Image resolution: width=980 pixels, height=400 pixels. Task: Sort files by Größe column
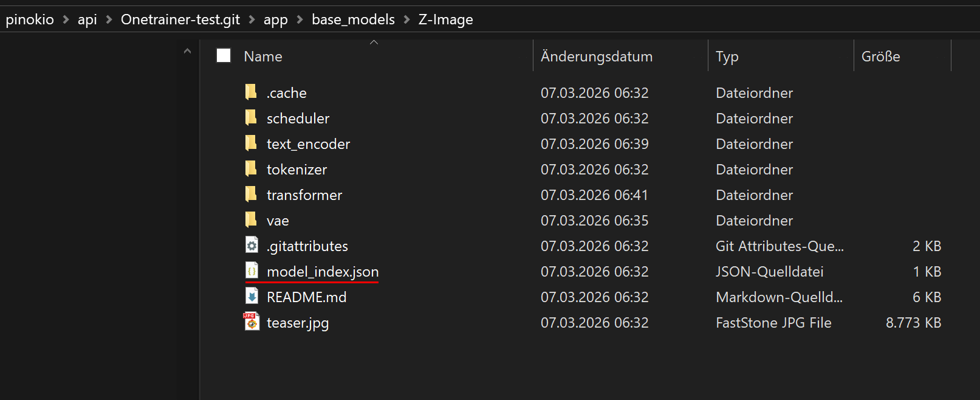(x=880, y=57)
